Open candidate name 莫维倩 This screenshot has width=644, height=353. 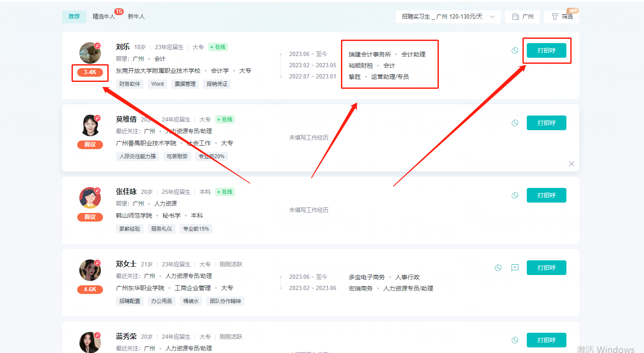(126, 119)
